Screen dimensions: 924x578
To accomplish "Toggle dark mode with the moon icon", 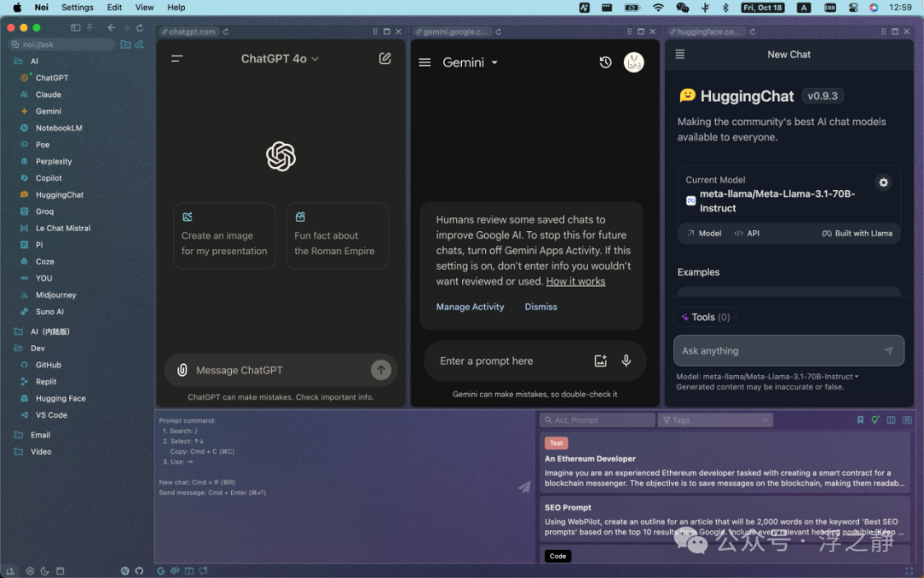I will click(x=44, y=571).
